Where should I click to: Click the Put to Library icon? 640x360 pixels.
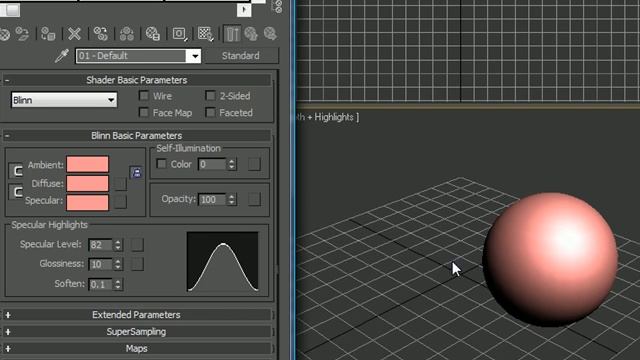153,34
